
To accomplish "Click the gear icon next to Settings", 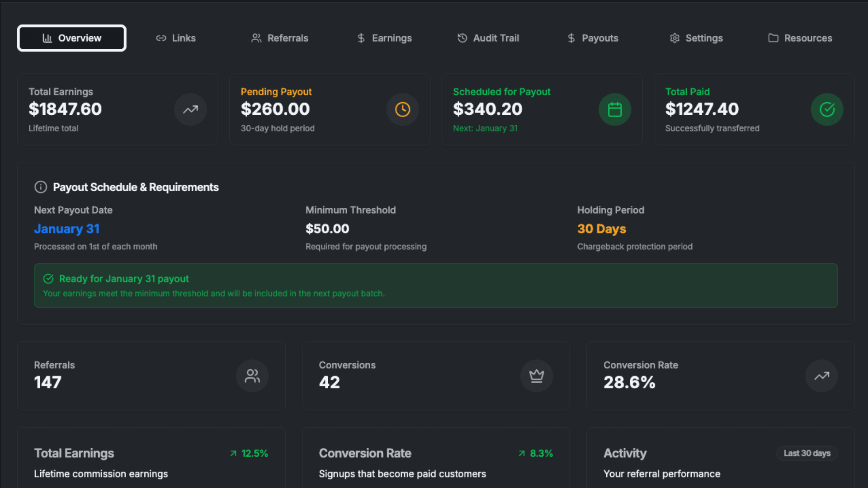I will pyautogui.click(x=675, y=38).
